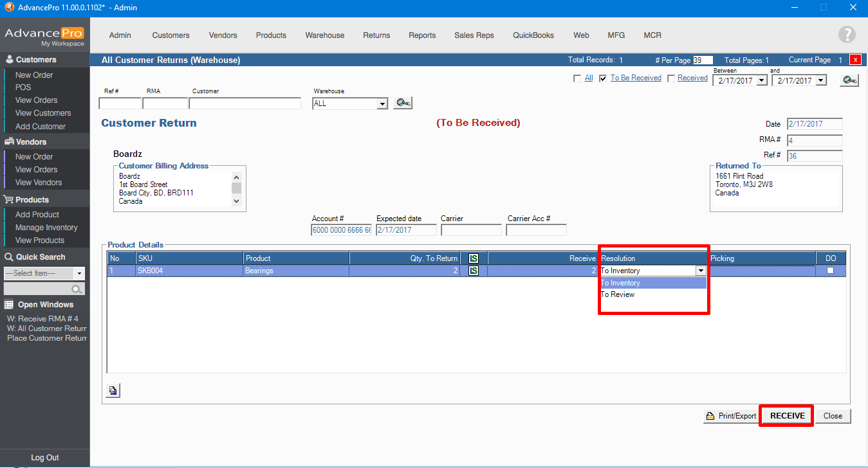This screenshot has width=868, height=468.
Task: Click the search key icon beside Warehouse dropdown
Action: pos(403,103)
